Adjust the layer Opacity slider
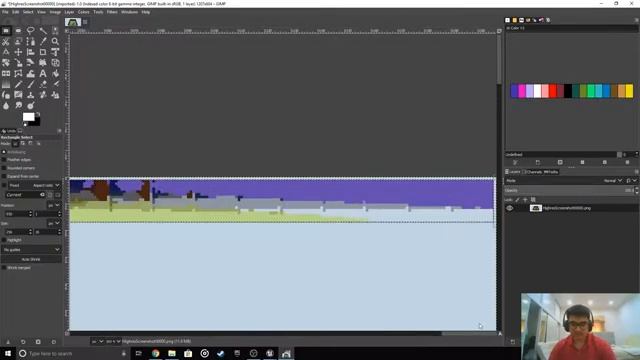This screenshot has height=360, width=640. pos(569,190)
